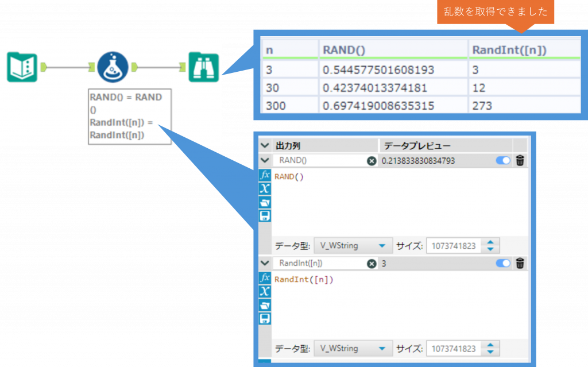Delete the RAND() expression with trash icon
The image size is (588, 367).
tap(520, 161)
